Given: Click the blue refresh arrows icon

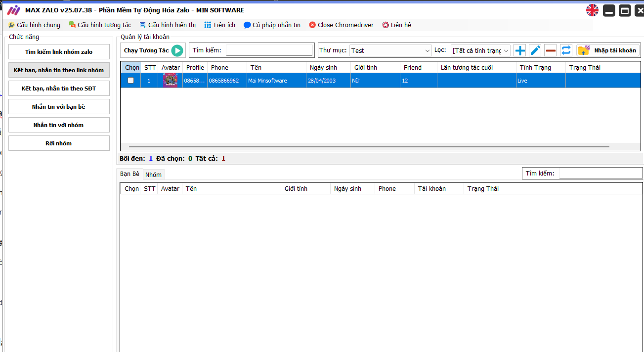Looking at the screenshot, I should point(566,50).
